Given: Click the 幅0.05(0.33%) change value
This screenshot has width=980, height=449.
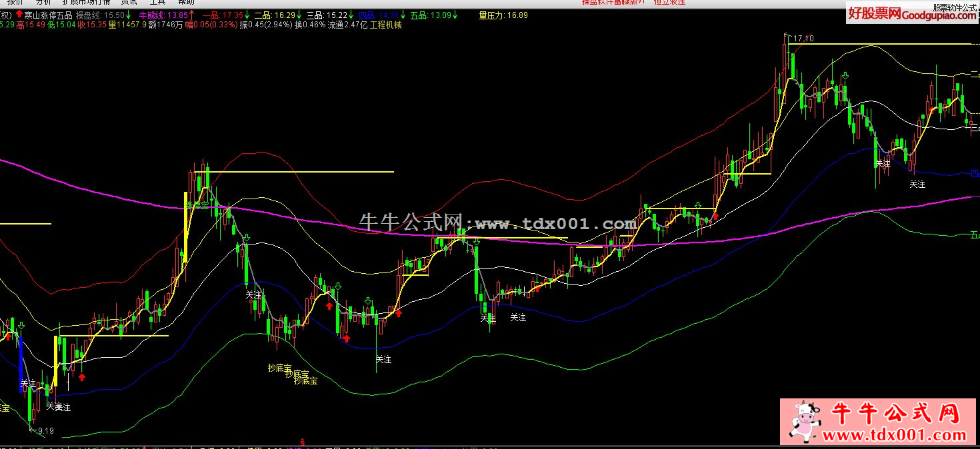Looking at the screenshot, I should click(x=211, y=25).
